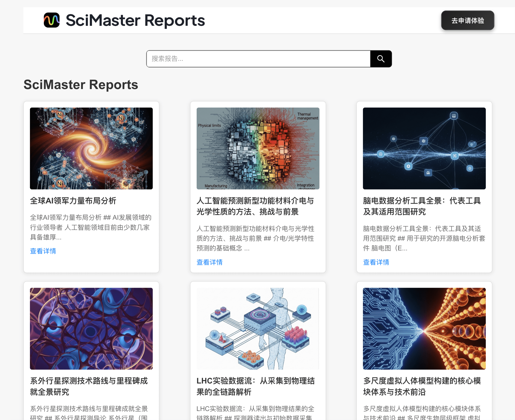Click the SciMaster Reports header title
This screenshot has width=515, height=420.
click(135, 20)
